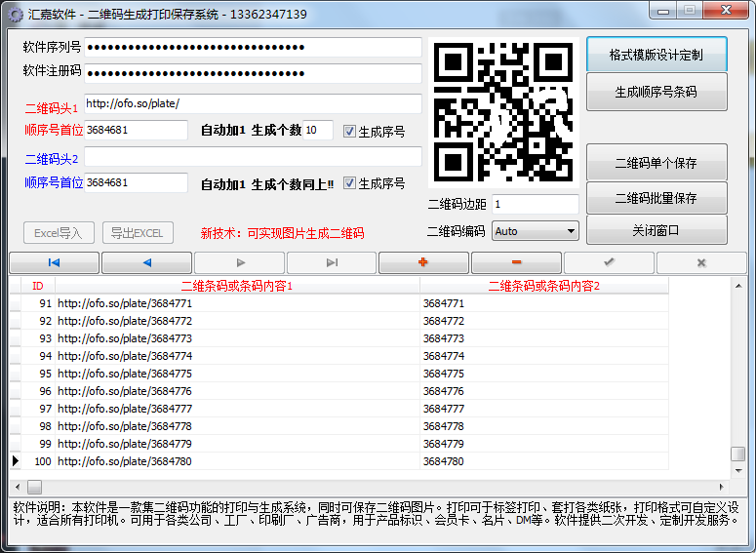Viewport: 756px width, 553px height.
Task: Click ID column header
Action: click(38, 286)
